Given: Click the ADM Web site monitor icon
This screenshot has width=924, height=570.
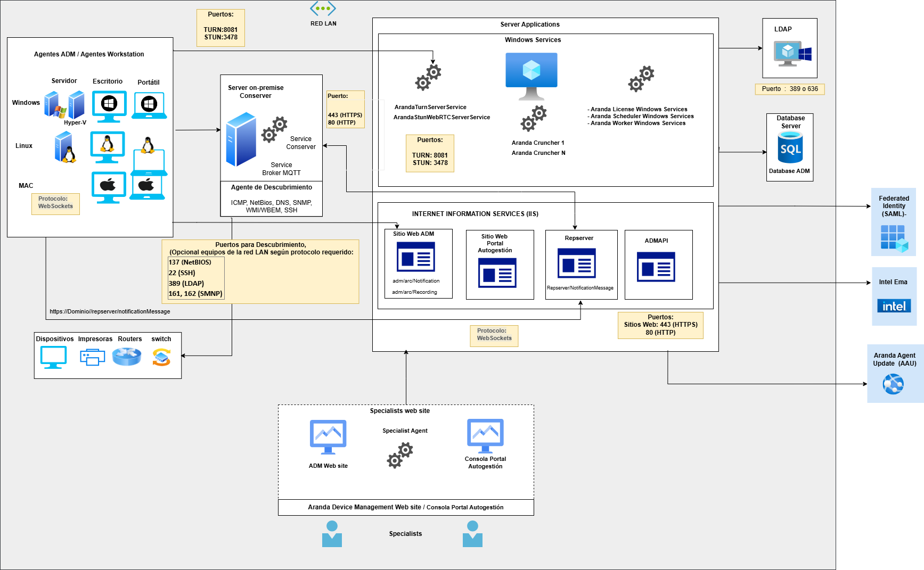Looking at the screenshot, I should (x=328, y=437).
